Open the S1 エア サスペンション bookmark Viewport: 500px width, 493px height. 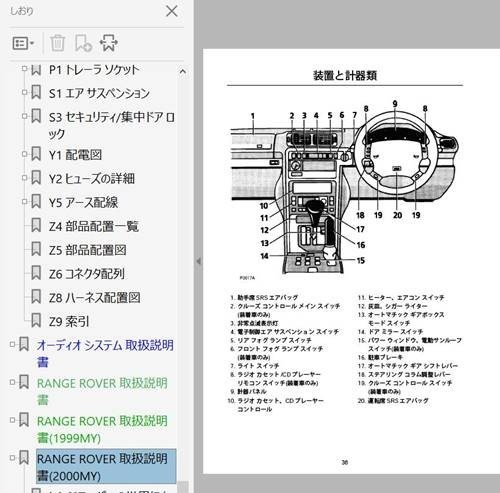point(99,93)
